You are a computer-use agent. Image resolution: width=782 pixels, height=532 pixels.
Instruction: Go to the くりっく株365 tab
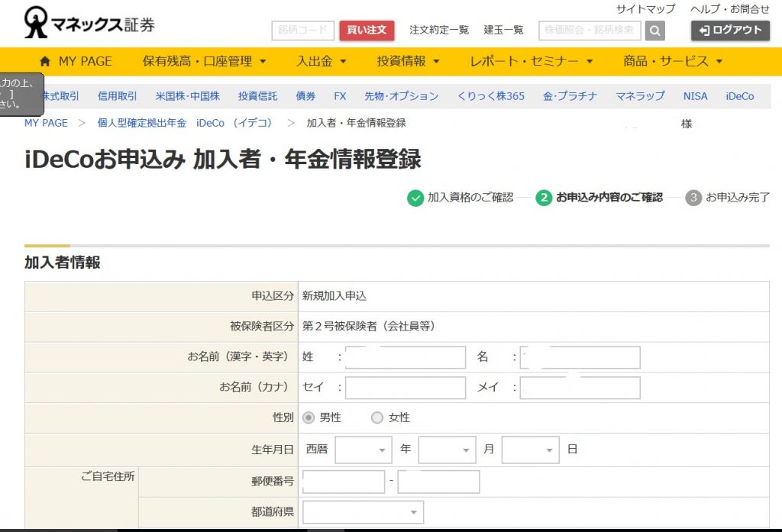491,96
